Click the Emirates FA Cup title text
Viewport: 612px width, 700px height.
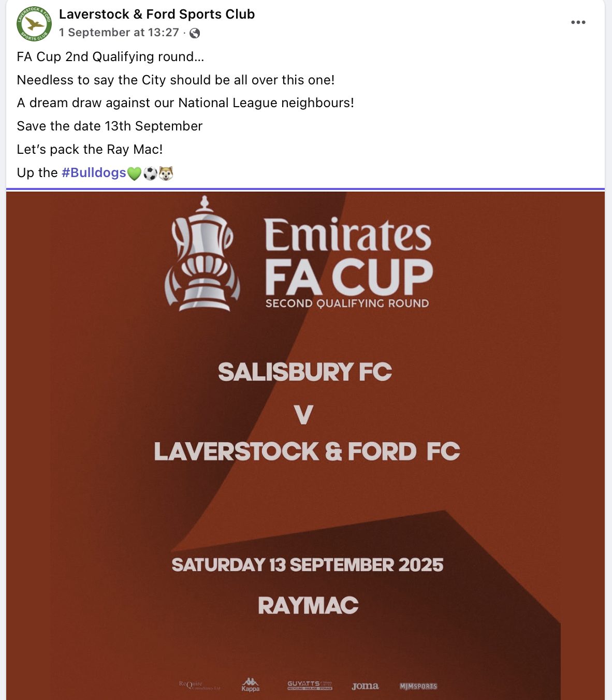coord(348,256)
